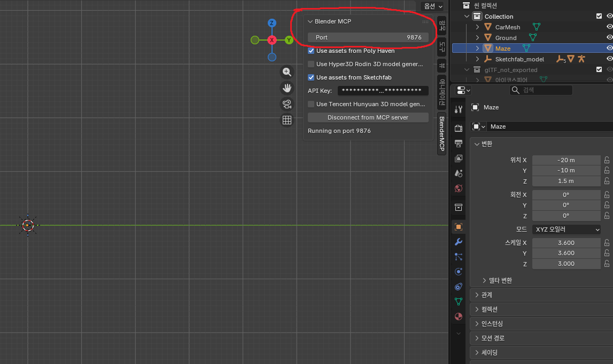Click Disconnect from MCP server button
Screen dimensions: 613x364
368,117
